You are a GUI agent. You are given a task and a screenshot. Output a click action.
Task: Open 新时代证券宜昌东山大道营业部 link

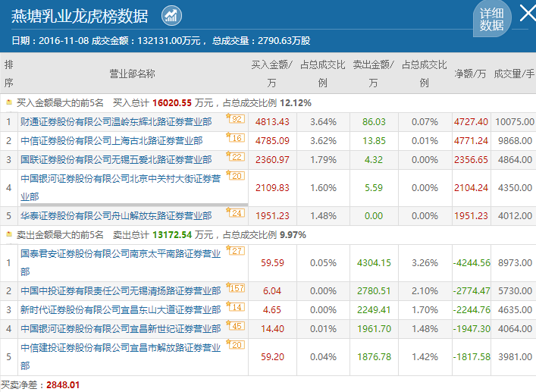[121, 310]
